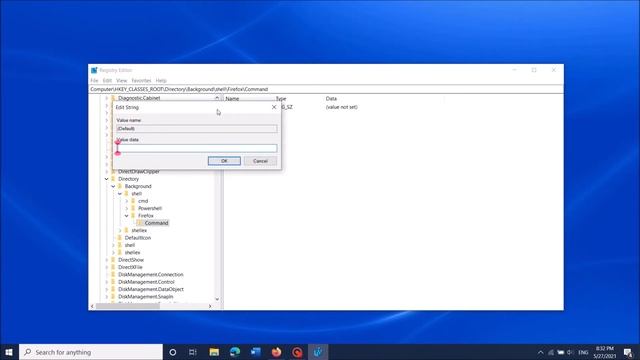Viewport: 640px width, 360px height.
Task: Click the Command folder icon
Action: click(140, 223)
